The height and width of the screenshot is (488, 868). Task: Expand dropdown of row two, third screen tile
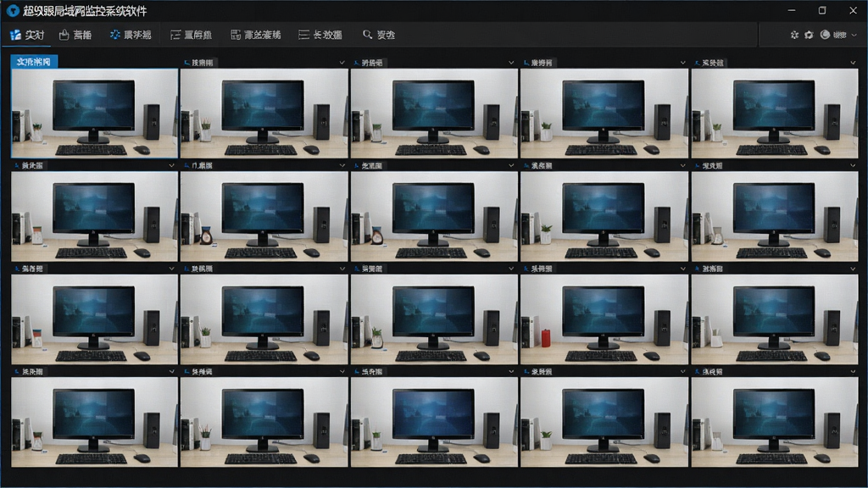tap(511, 165)
